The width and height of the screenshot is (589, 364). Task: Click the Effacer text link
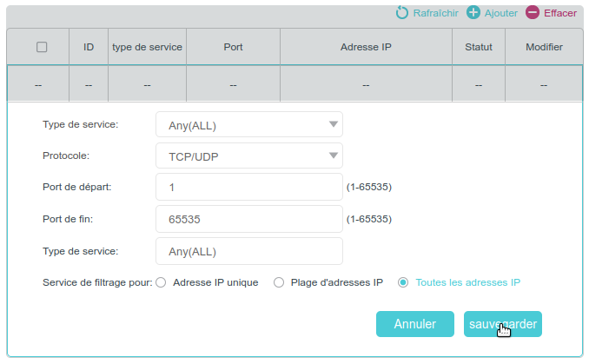(x=560, y=13)
